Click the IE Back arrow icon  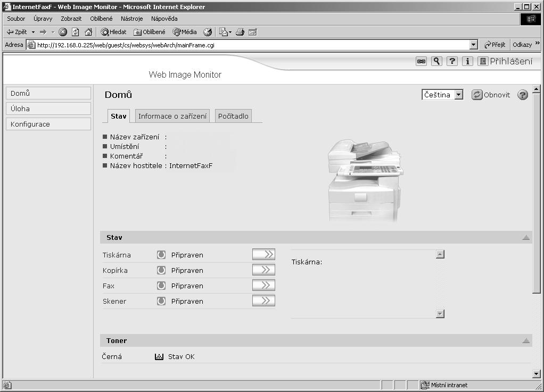pyautogui.click(x=10, y=32)
